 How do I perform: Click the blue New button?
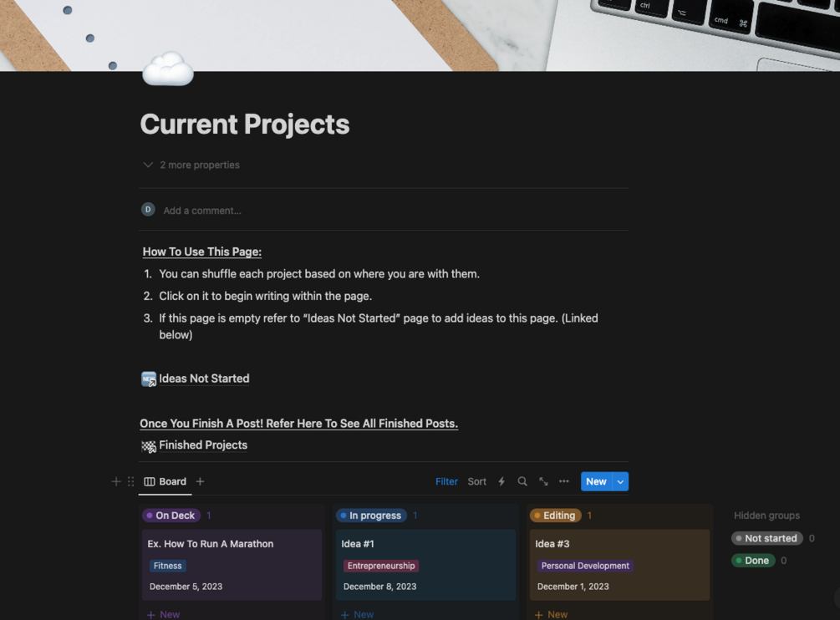click(596, 481)
